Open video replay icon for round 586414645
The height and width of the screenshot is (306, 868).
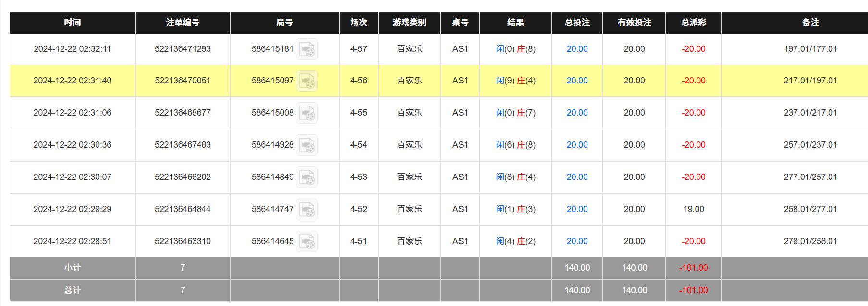[306, 242]
